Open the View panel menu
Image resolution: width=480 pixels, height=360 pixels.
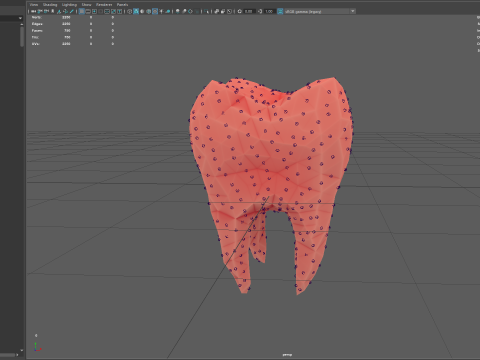tap(34, 4)
